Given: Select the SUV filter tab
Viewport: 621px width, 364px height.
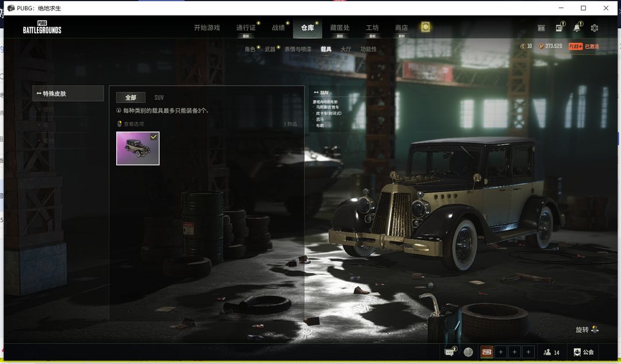Looking at the screenshot, I should click(159, 98).
